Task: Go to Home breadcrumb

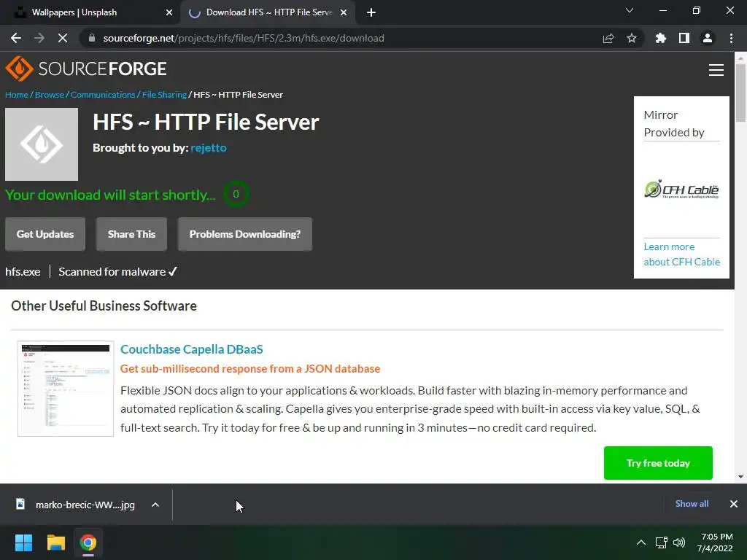Action: (16, 95)
